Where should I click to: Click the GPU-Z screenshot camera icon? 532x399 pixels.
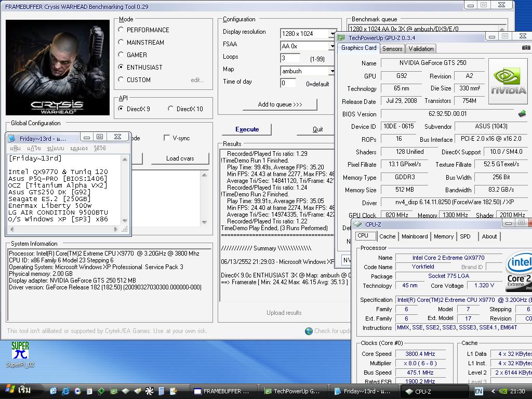tap(527, 48)
